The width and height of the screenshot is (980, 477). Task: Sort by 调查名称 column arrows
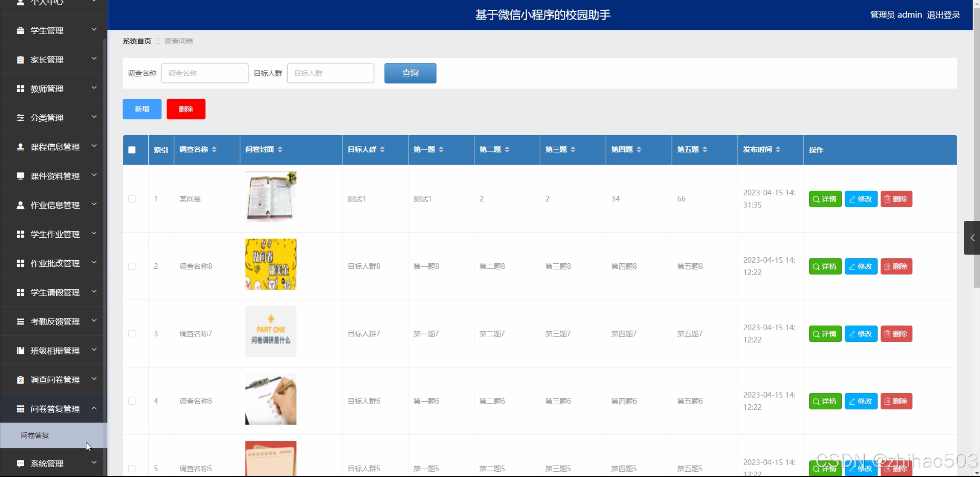pos(214,149)
